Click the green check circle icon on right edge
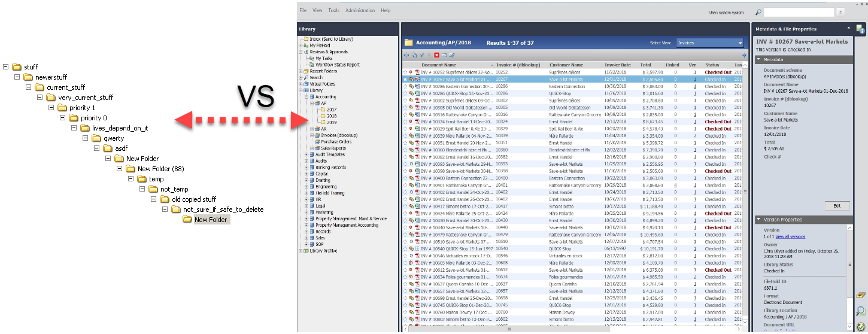Image resolution: width=868 pixels, height=334 pixels. point(860,326)
